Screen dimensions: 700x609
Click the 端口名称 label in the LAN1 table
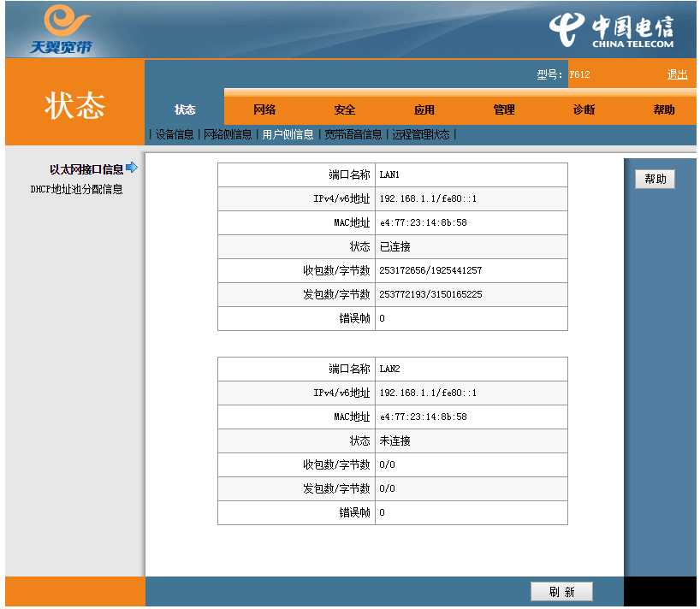[x=349, y=174]
